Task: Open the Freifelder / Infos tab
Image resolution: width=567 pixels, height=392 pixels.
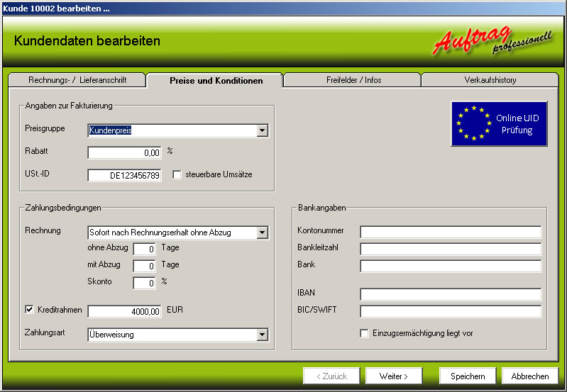Action: point(353,80)
